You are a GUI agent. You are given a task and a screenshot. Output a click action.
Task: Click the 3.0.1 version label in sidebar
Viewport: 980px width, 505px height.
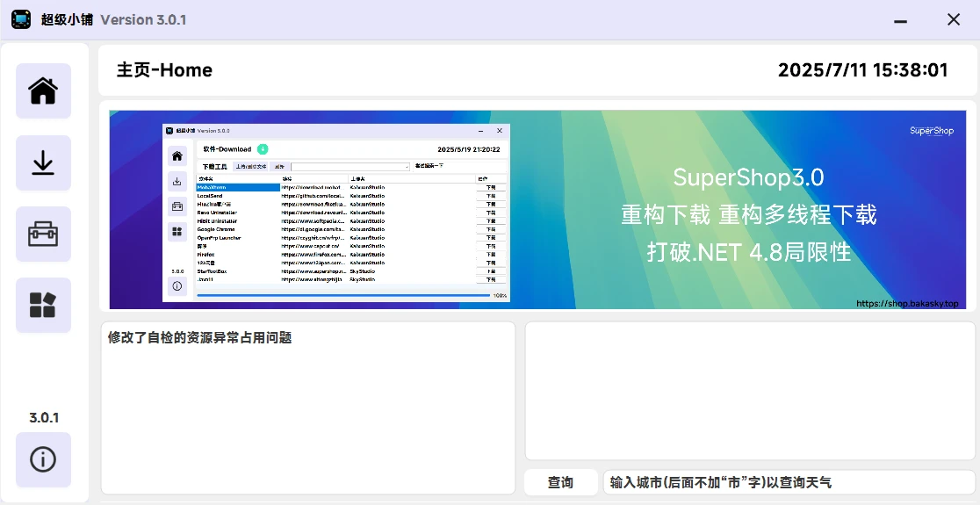tap(44, 417)
